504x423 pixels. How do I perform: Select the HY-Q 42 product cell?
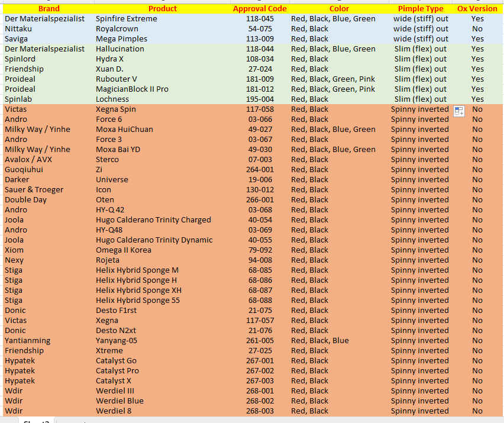(x=163, y=209)
